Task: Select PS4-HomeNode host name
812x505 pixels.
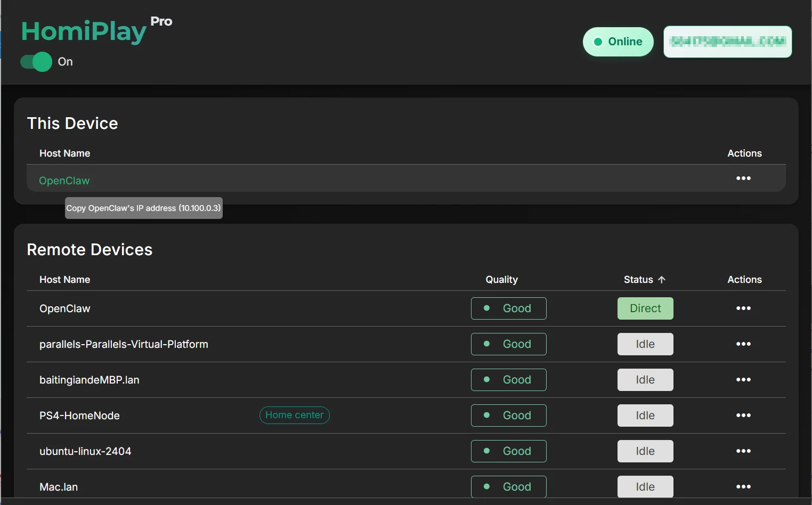Action: click(x=79, y=416)
